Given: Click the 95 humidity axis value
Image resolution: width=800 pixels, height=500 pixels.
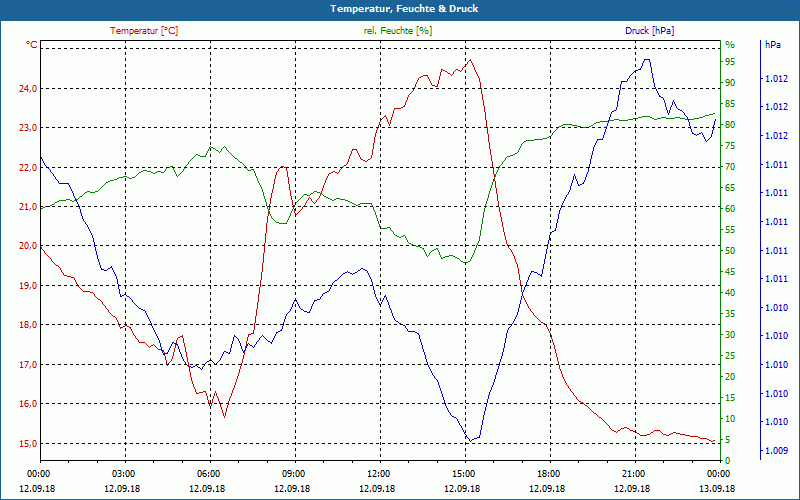Looking at the screenshot, I should [x=730, y=62].
